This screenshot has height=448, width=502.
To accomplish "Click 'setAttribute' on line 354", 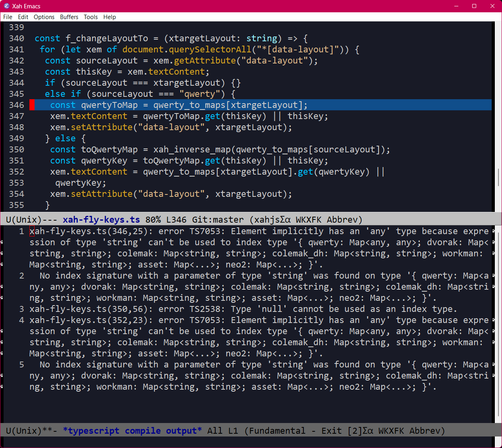I will tap(102, 194).
